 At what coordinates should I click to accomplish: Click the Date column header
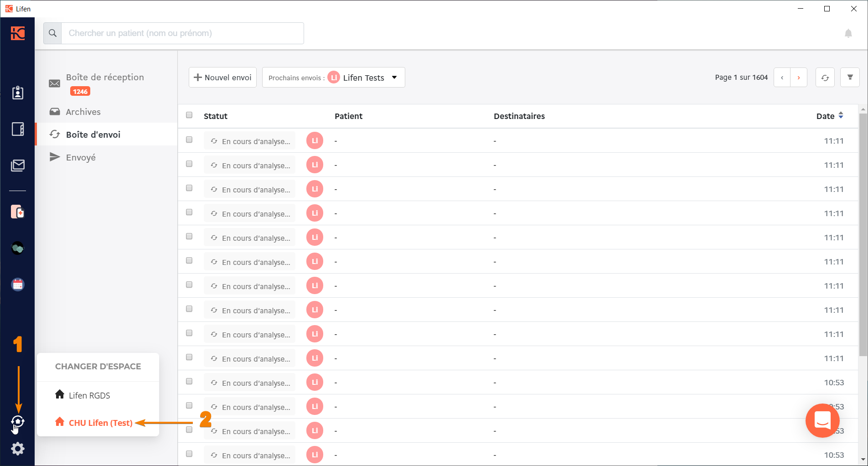(x=825, y=116)
